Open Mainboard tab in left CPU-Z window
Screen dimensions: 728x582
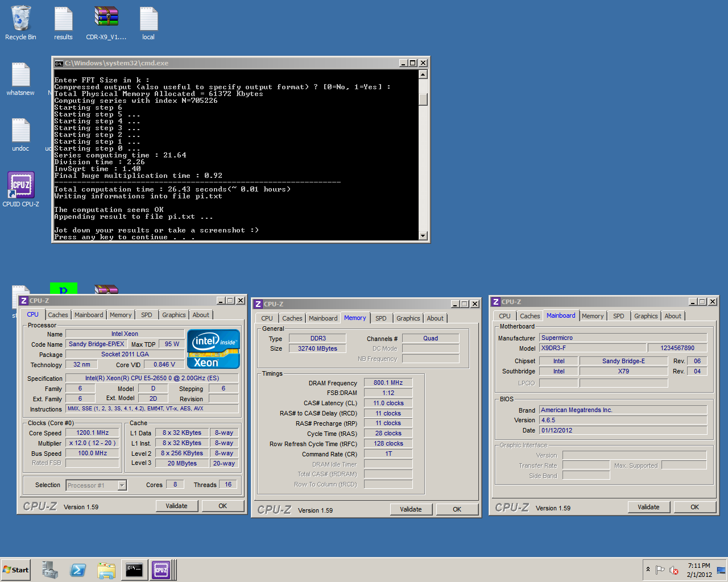[89, 315]
